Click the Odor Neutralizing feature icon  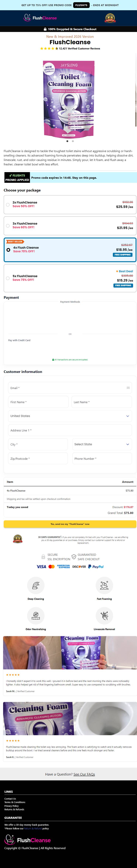[36, 616]
